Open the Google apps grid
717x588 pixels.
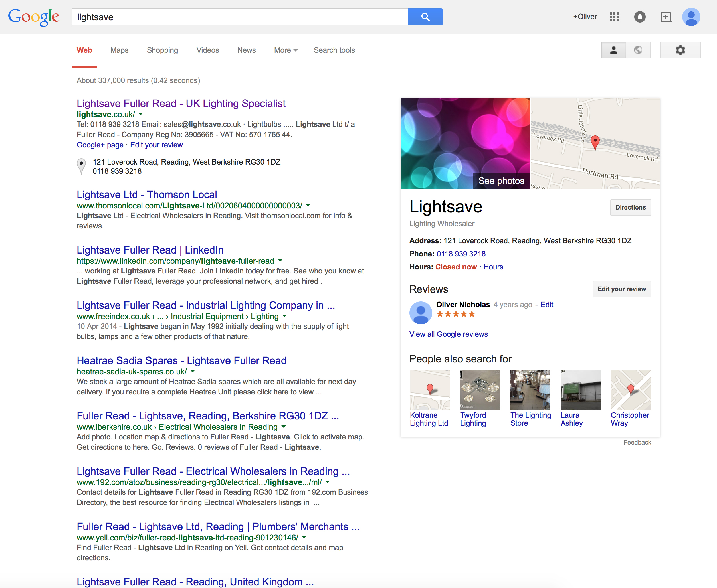(x=614, y=17)
